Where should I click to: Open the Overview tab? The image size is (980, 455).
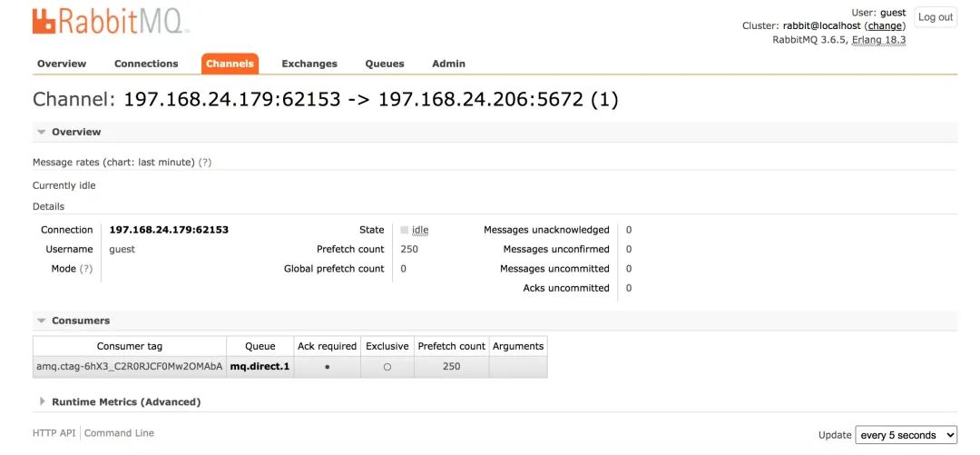coord(62,64)
